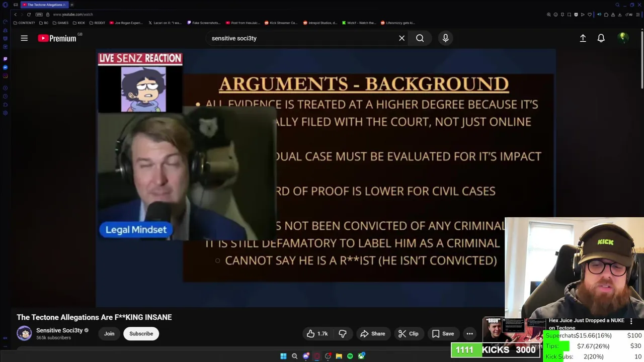Open the CONTENT? bookmarks folder

point(24,23)
